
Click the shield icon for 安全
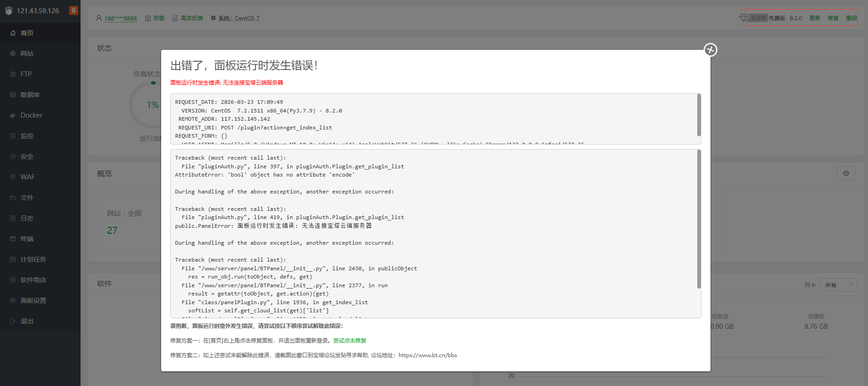pos(13,156)
